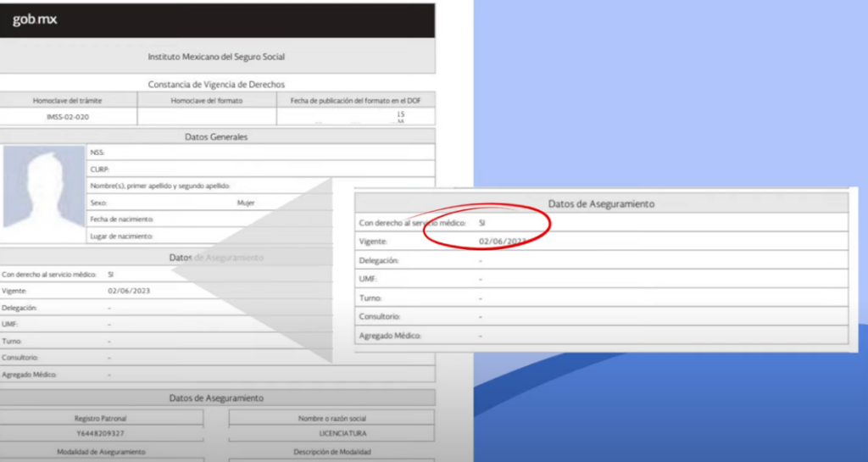Viewport: 868px width, 462px height.
Task: Click the circled SI value in magnified callout
Action: point(481,223)
